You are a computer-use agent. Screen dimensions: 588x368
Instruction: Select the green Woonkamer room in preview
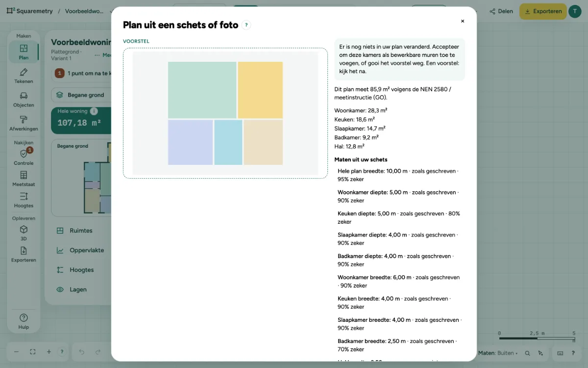(202, 90)
